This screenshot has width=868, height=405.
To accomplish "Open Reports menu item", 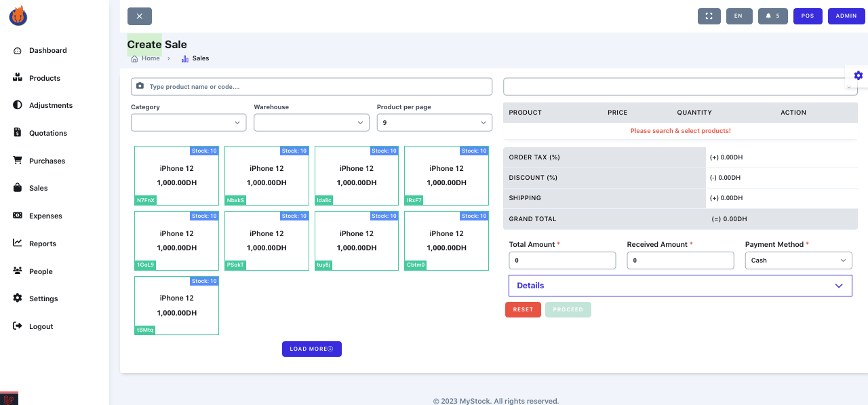I will [43, 244].
